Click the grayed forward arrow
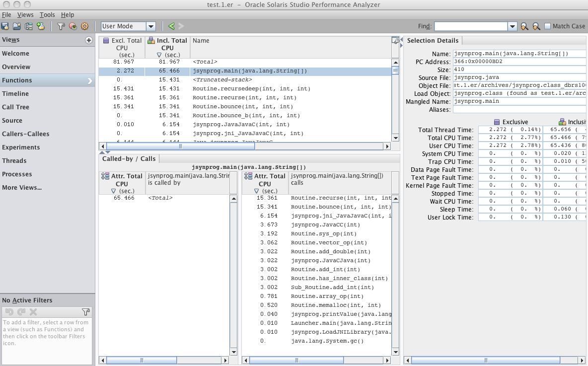This screenshot has width=588, height=366. click(181, 26)
